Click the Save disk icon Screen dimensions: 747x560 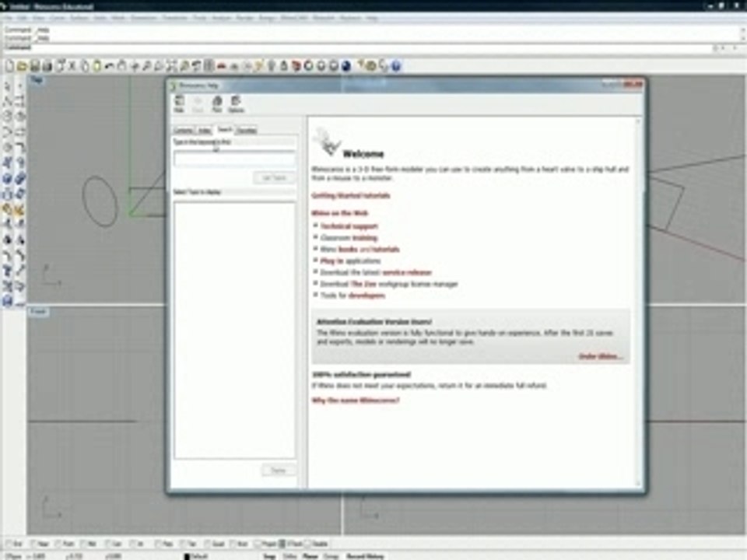pos(34,65)
